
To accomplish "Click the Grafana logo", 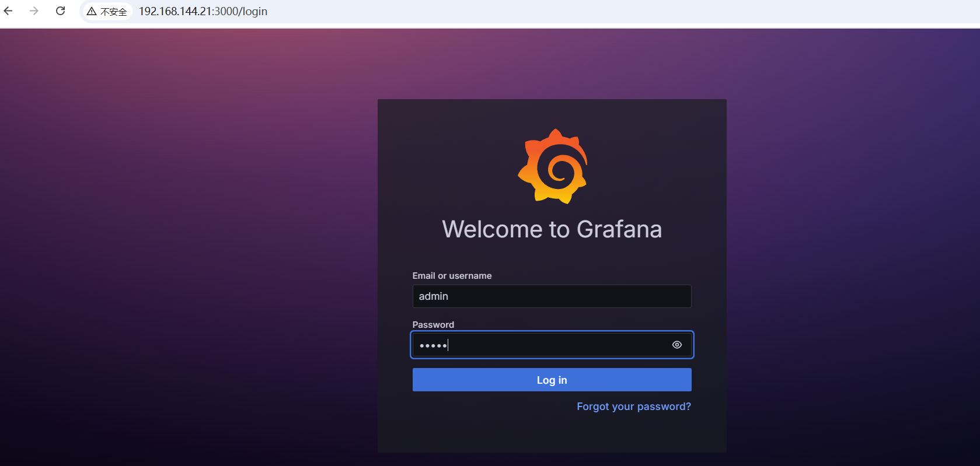I will [x=552, y=166].
